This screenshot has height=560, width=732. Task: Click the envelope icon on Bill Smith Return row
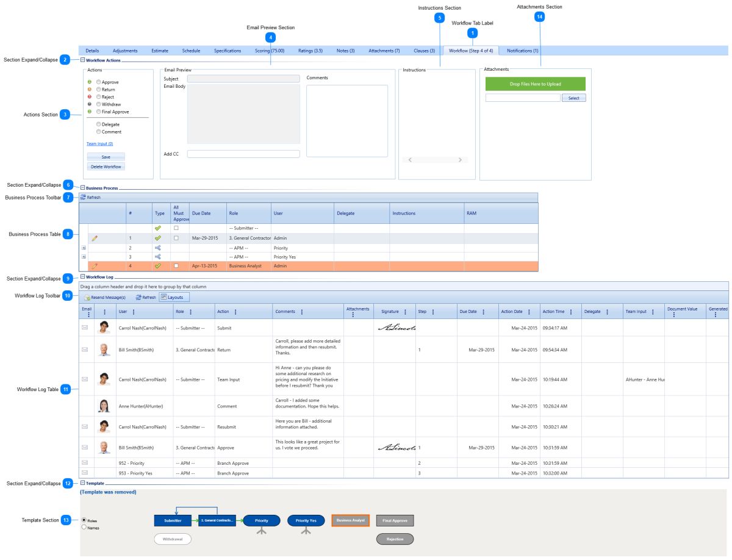85,350
